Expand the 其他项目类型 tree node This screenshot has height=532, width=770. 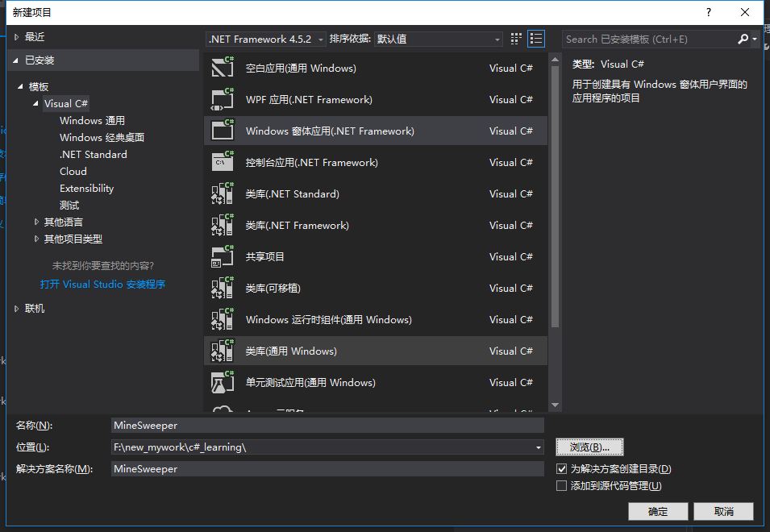36,239
